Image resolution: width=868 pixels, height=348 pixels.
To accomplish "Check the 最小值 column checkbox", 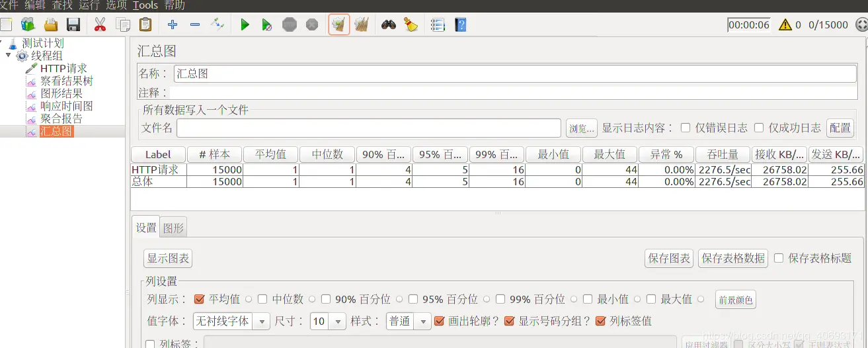I will [x=588, y=299].
